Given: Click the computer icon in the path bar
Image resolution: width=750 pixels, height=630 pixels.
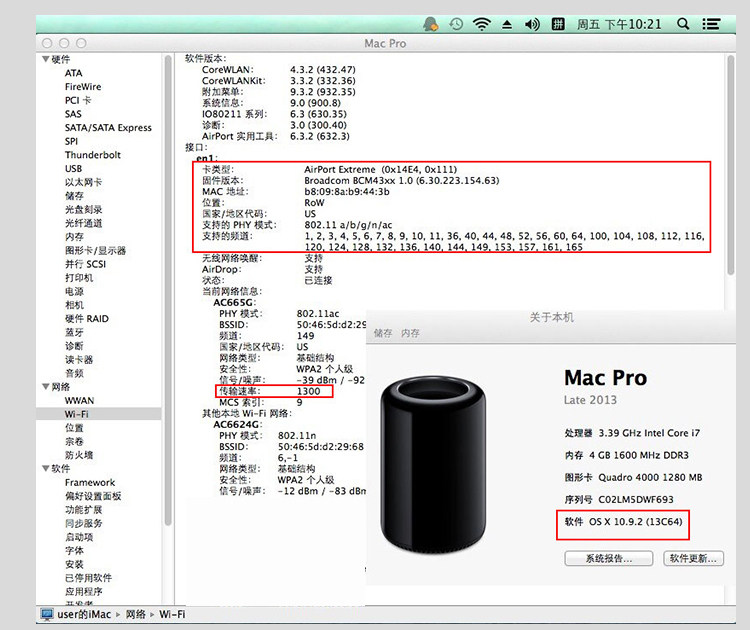Looking at the screenshot, I should pos(46,614).
